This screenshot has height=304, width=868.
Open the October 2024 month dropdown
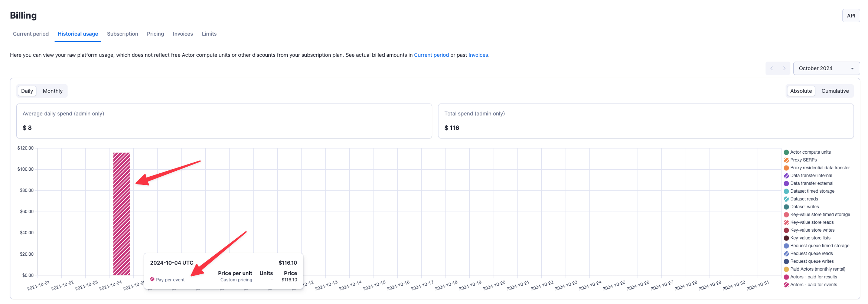(x=826, y=68)
